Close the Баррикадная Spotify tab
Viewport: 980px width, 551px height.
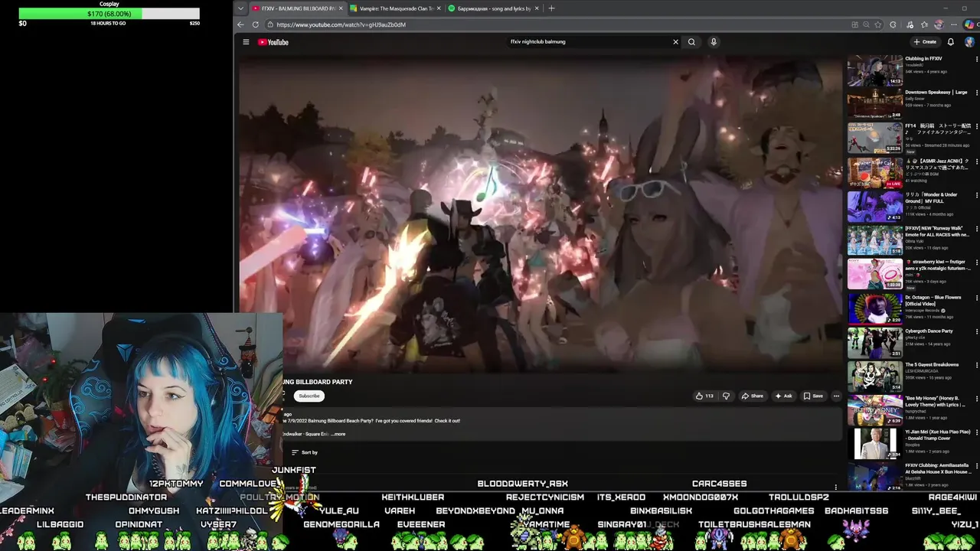click(x=537, y=8)
